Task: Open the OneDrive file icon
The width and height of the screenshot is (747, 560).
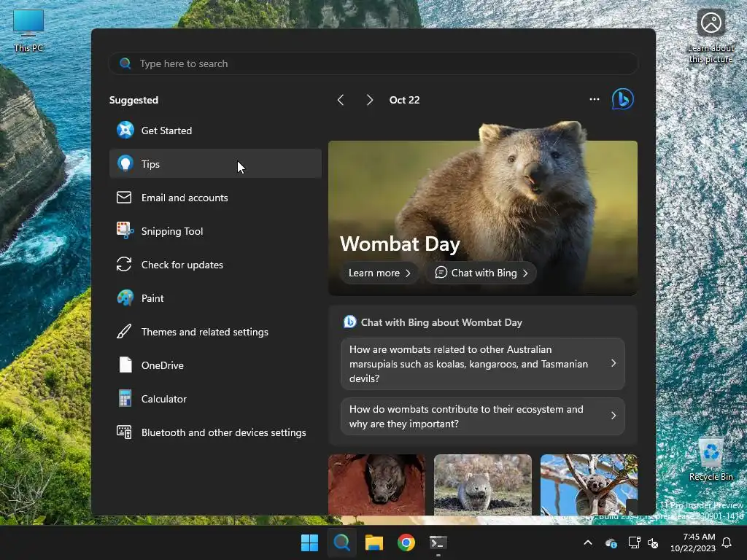Action: (x=125, y=365)
